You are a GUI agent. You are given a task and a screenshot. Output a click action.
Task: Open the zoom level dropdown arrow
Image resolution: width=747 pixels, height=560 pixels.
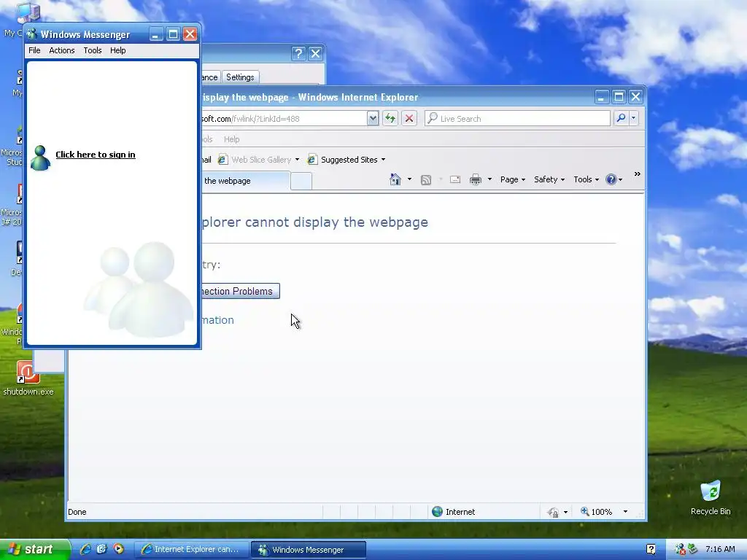pos(625,512)
